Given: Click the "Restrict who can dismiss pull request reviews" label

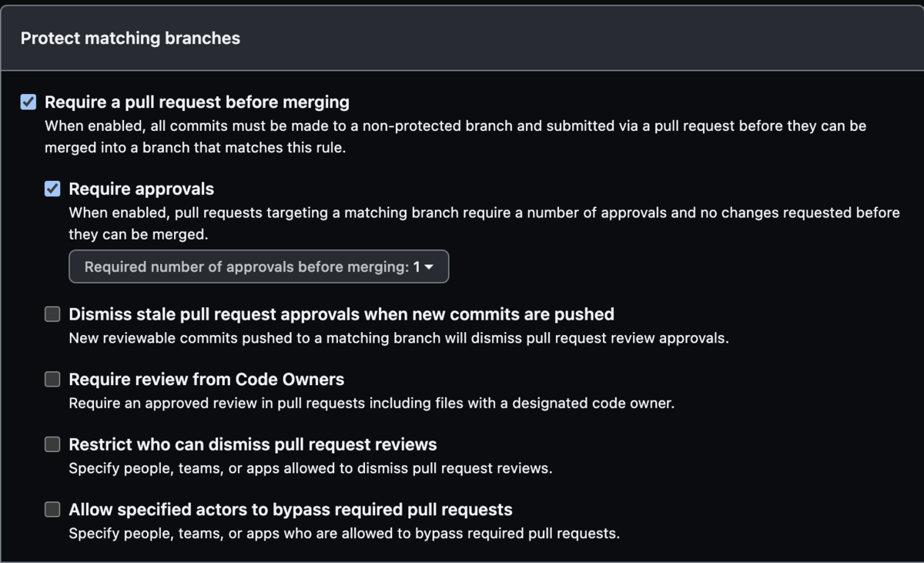Looking at the screenshot, I should pyautogui.click(x=253, y=444).
